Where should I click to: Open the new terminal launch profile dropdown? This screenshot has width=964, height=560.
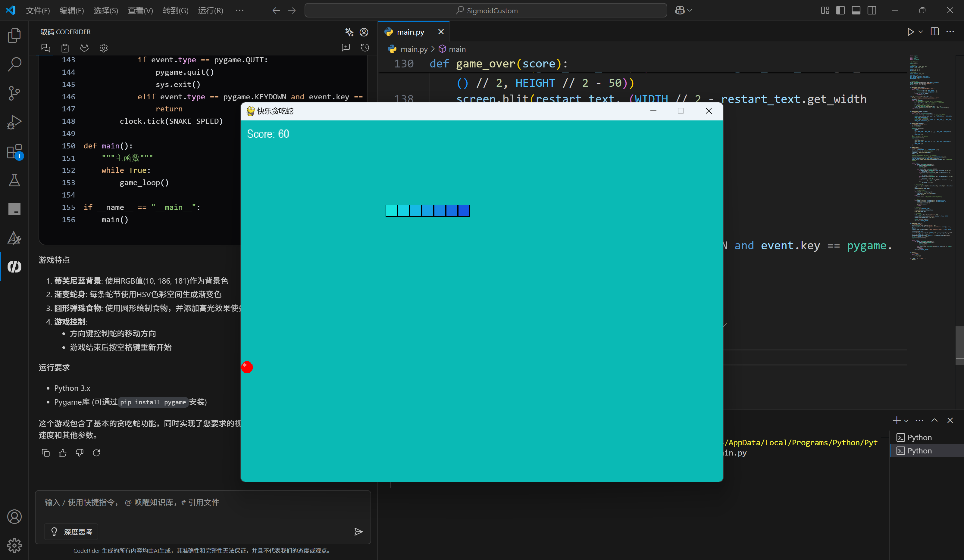pos(906,421)
